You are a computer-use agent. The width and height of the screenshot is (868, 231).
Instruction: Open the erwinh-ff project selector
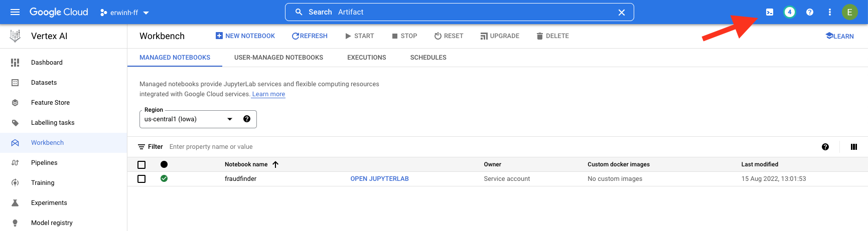[x=125, y=13]
